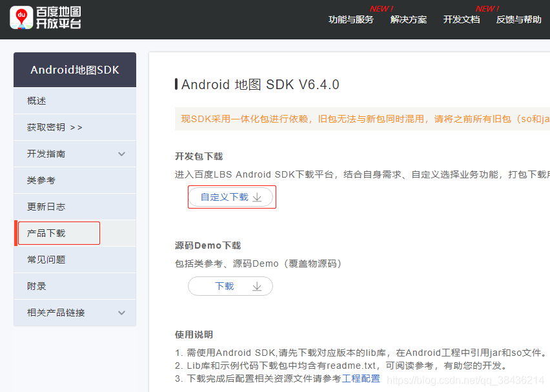Open 获取密钥 sidebar item
The image size is (550, 392).
pos(54,127)
